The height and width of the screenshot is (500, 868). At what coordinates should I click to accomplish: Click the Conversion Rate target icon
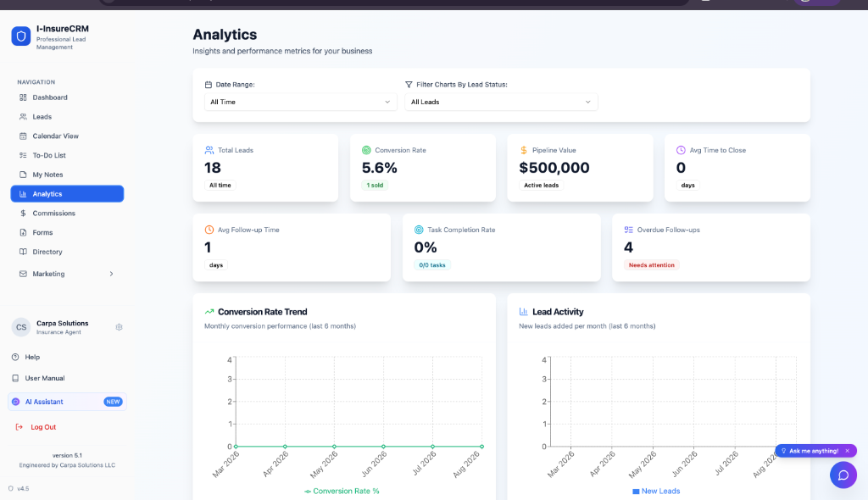click(366, 150)
